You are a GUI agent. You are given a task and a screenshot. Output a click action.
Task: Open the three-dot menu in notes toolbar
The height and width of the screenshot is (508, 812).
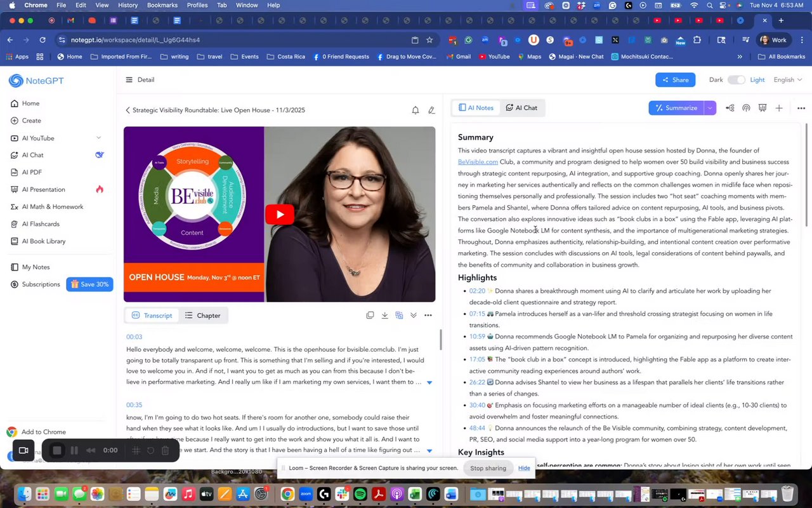click(801, 108)
